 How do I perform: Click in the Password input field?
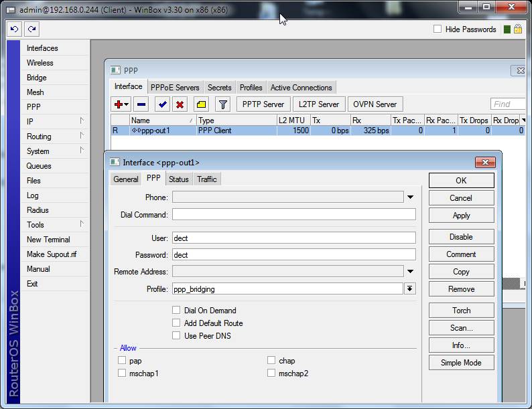tap(294, 254)
